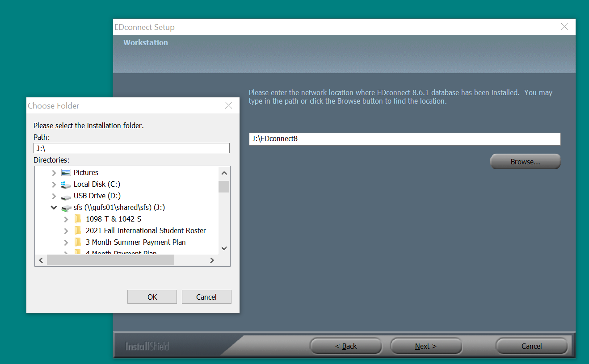The image size is (589, 364).
Task: Select the 1098-T & 1042-S folder name
Action: click(x=114, y=219)
